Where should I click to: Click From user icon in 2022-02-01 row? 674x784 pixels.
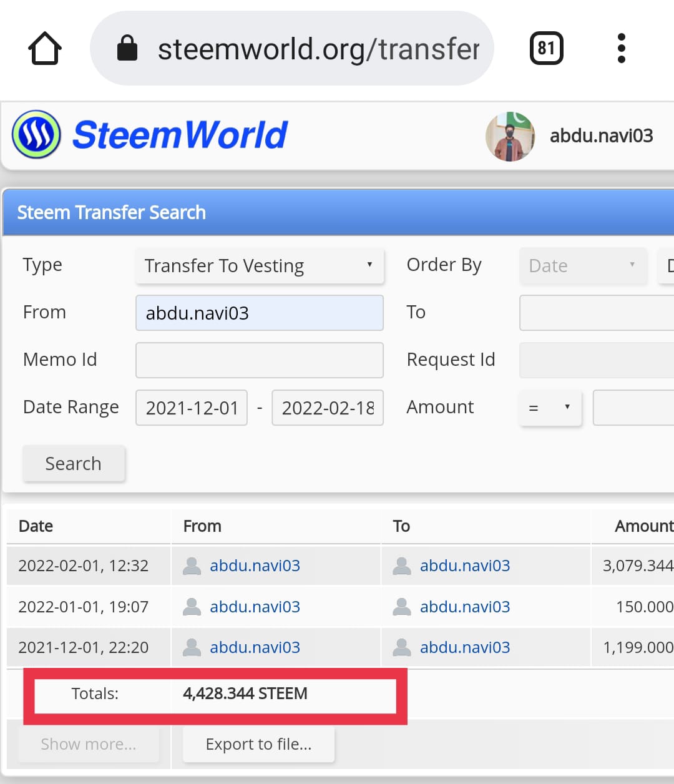192,566
